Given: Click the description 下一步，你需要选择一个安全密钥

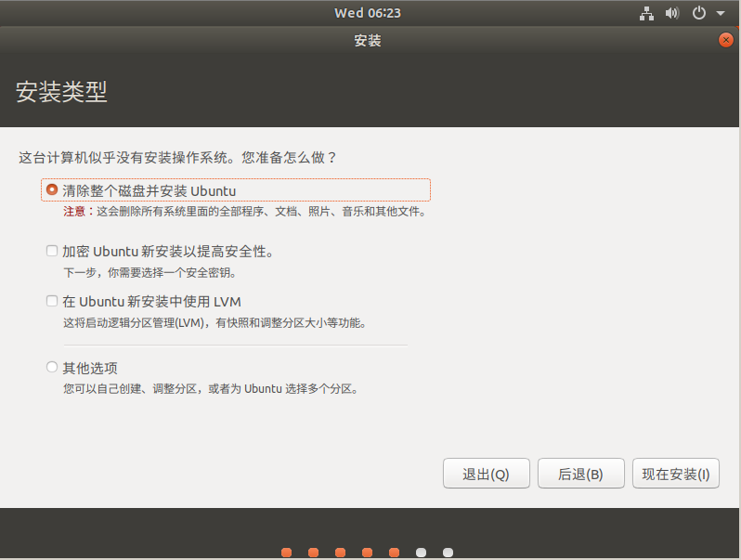Looking at the screenshot, I should click(149, 273).
